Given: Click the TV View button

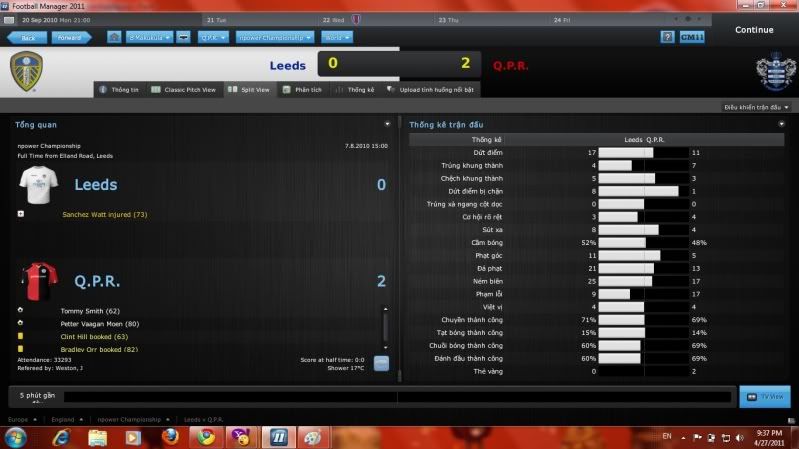Looking at the screenshot, I should [x=765, y=397].
